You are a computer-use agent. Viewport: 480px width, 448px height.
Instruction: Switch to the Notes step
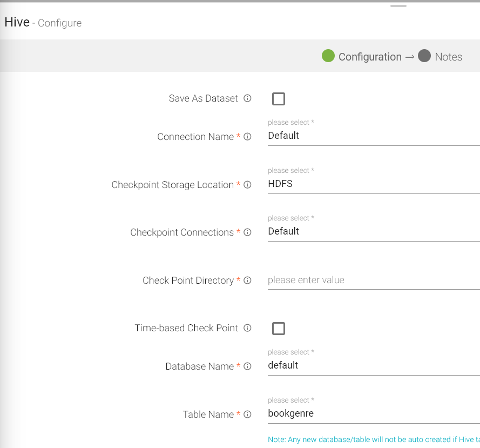coord(448,57)
